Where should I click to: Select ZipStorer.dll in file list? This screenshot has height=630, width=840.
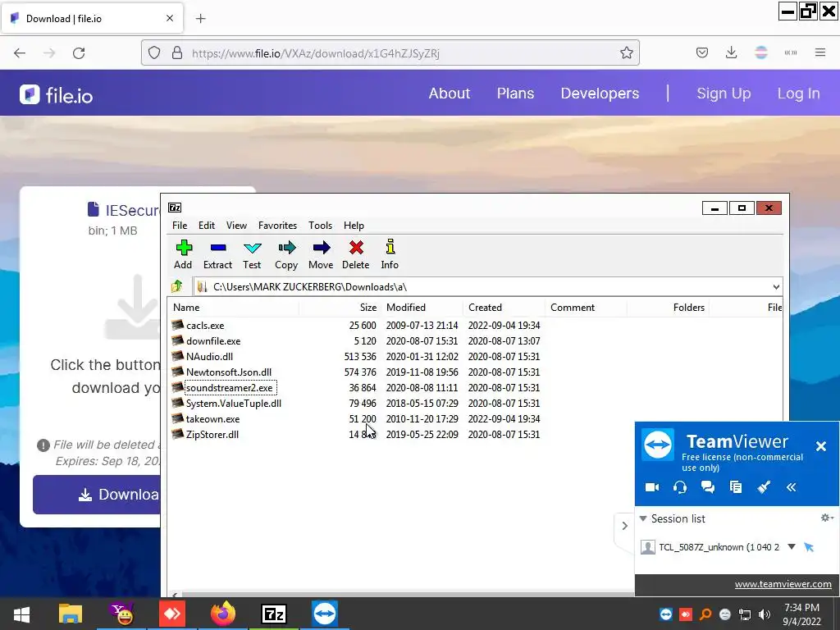point(212,435)
